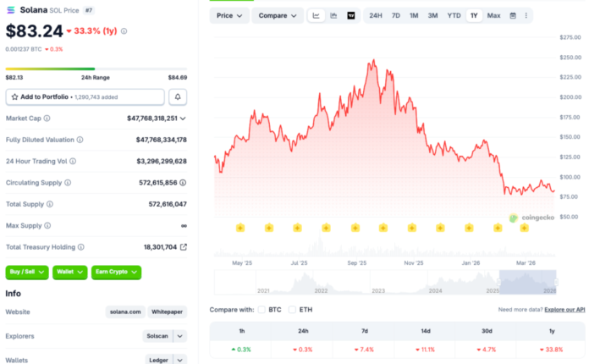
Task: Open the Compare dropdown
Action: 278,15
